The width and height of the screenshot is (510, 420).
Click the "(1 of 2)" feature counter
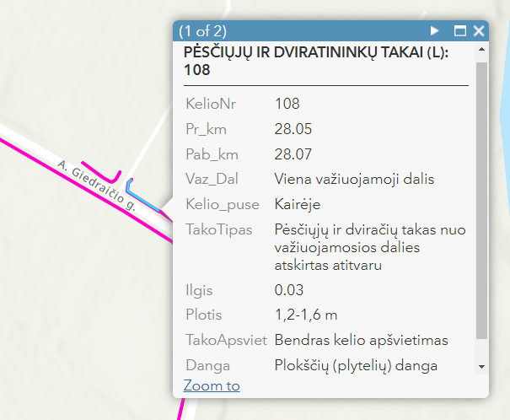point(203,31)
